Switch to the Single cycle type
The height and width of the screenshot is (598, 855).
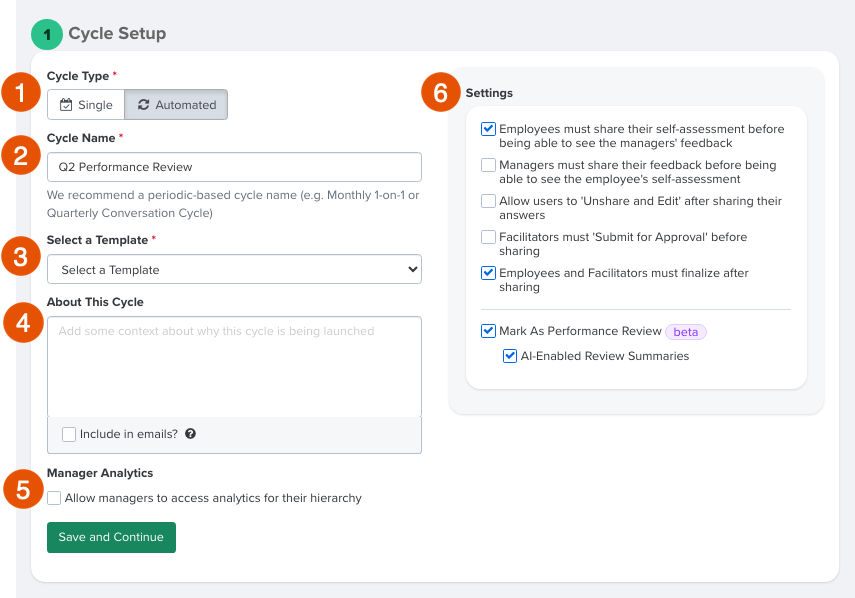click(85, 104)
